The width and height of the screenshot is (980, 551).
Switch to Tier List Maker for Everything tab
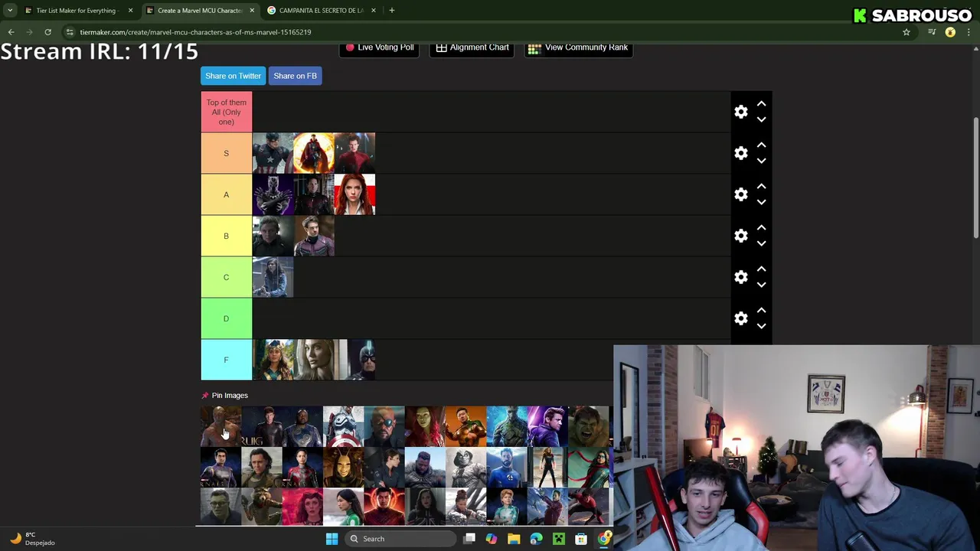[x=77, y=11]
